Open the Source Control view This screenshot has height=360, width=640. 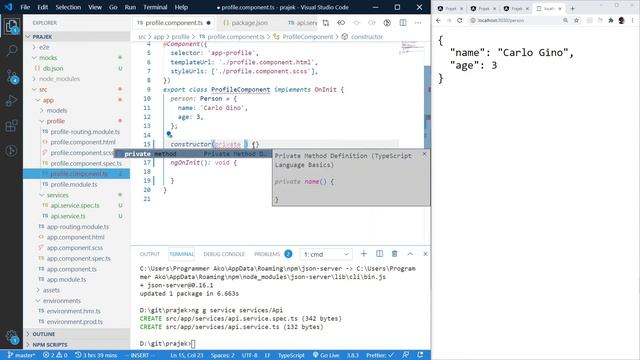tap(11, 76)
